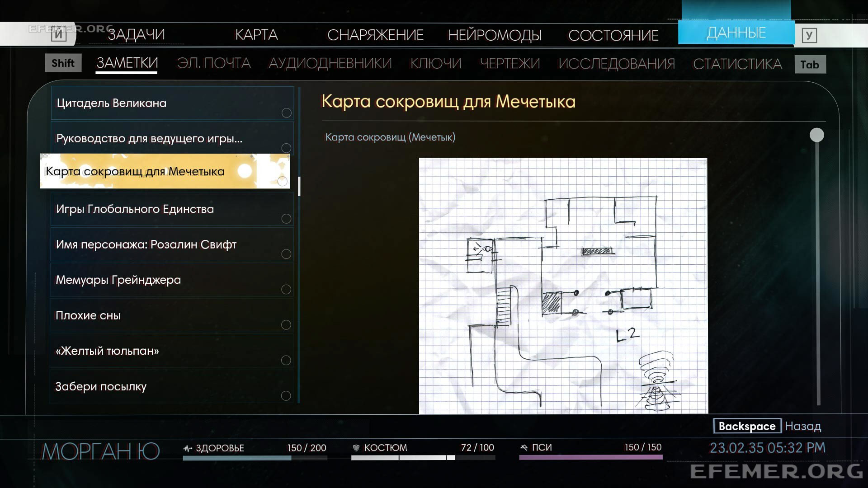
Task: Click the note content scrollbar handle
Action: click(x=817, y=135)
